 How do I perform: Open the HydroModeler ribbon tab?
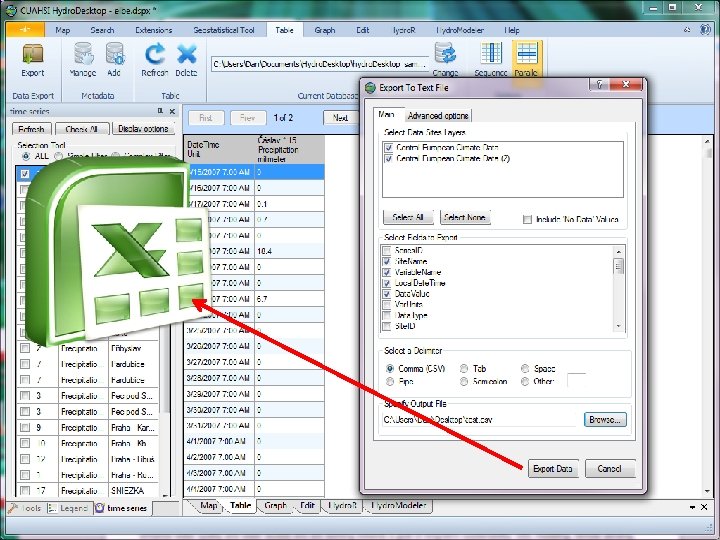pos(460,30)
